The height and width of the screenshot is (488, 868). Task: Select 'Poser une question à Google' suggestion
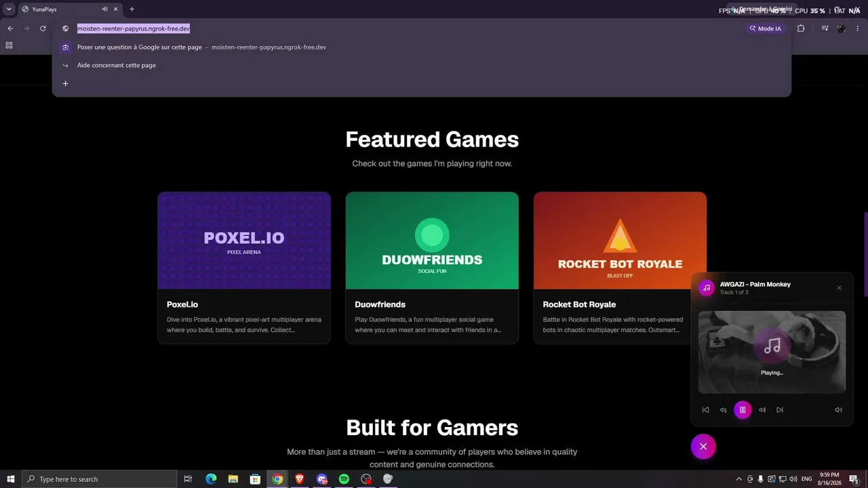coord(421,47)
